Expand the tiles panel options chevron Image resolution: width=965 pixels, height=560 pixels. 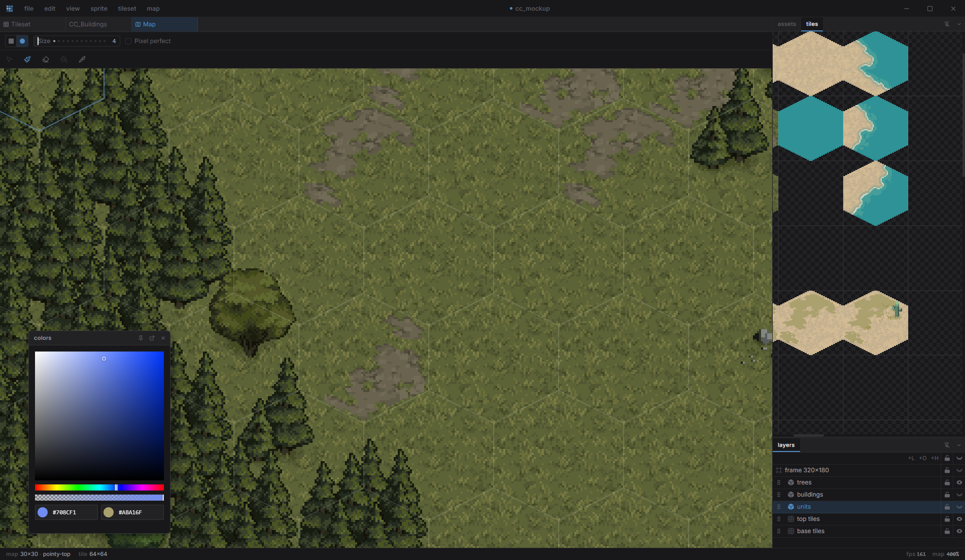pyautogui.click(x=959, y=24)
